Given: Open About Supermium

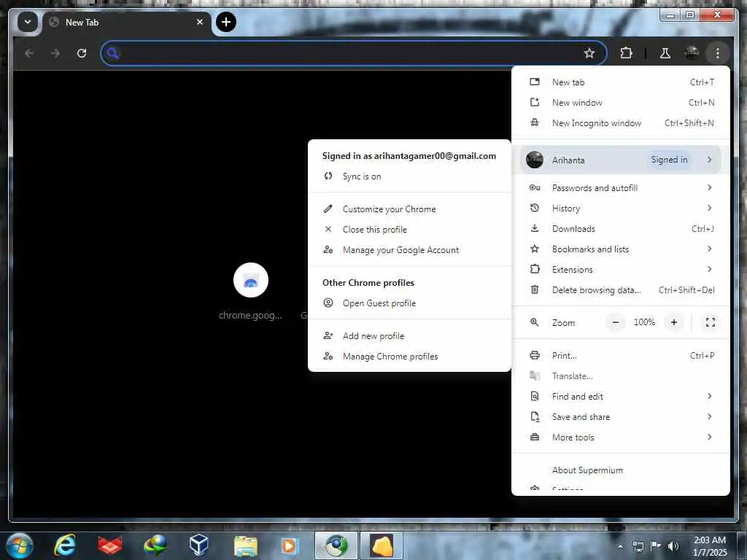Looking at the screenshot, I should 621,470.
